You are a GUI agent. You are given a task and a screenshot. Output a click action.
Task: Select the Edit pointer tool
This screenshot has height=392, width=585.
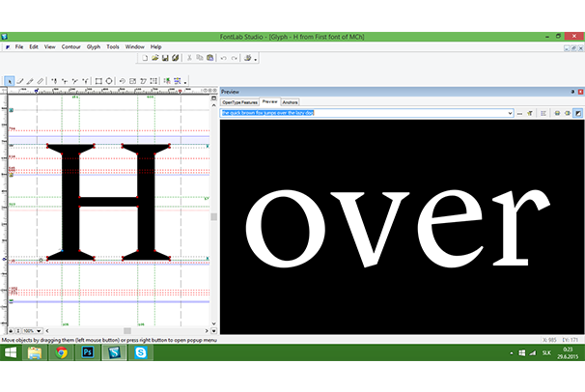9,81
